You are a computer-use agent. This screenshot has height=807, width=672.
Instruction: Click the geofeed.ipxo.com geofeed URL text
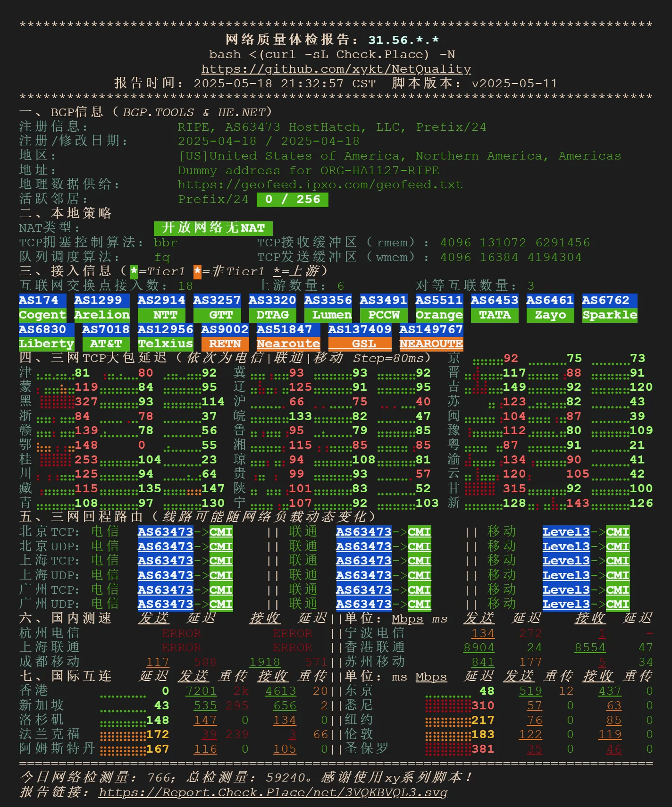click(320, 185)
